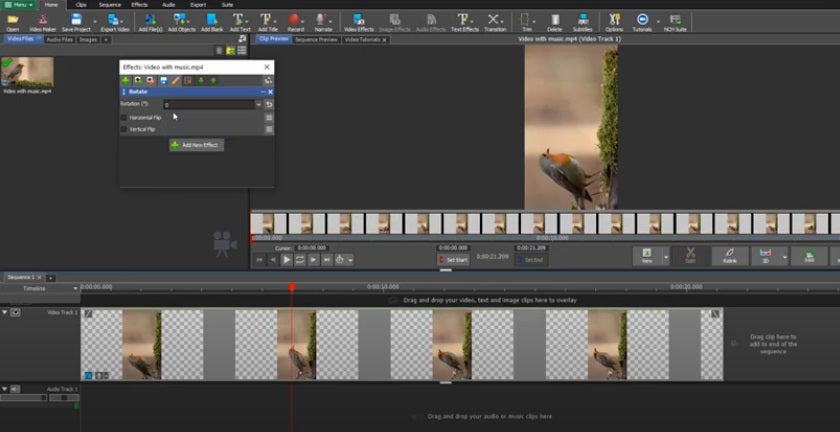Viewport: 840px width, 432px height.
Task: Click the Subtitles toolbar icon
Action: [583, 21]
